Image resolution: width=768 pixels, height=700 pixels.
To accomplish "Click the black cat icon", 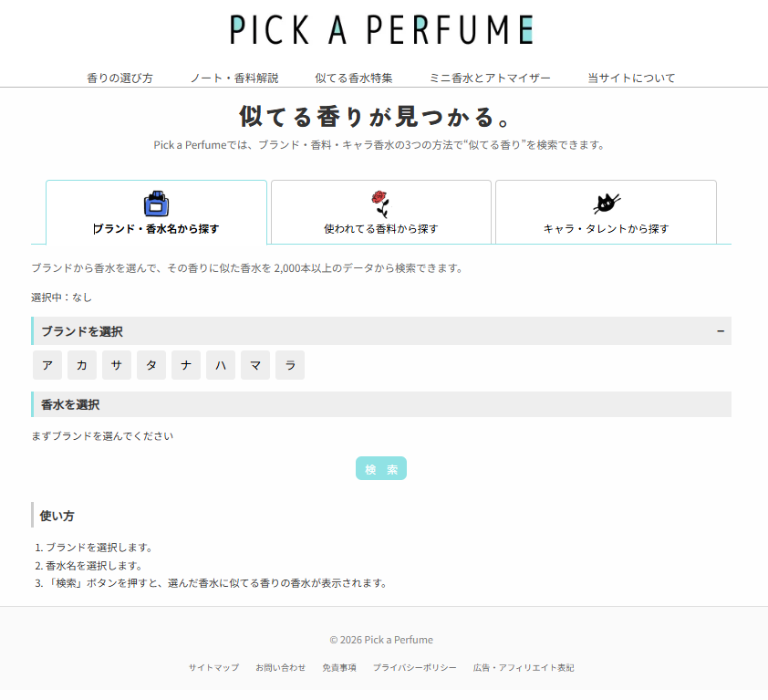I will (607, 203).
